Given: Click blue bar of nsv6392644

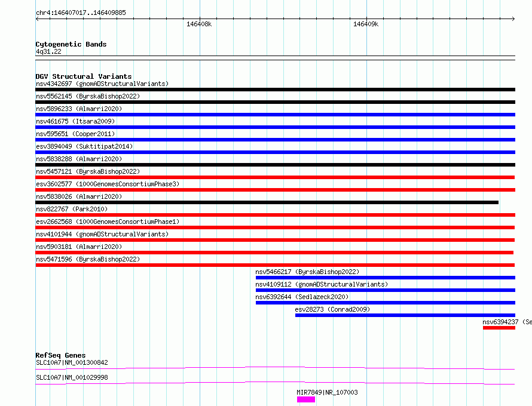Looking at the screenshot, I should (386, 303).
